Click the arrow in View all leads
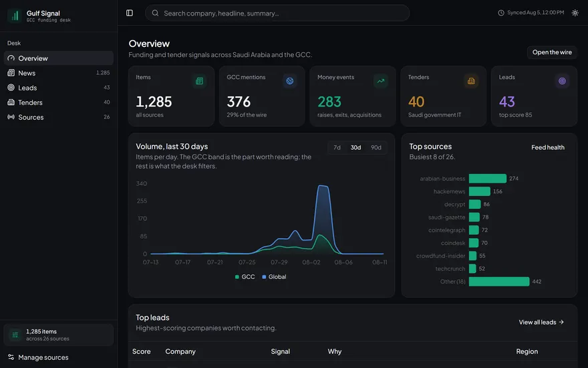 [561, 323]
